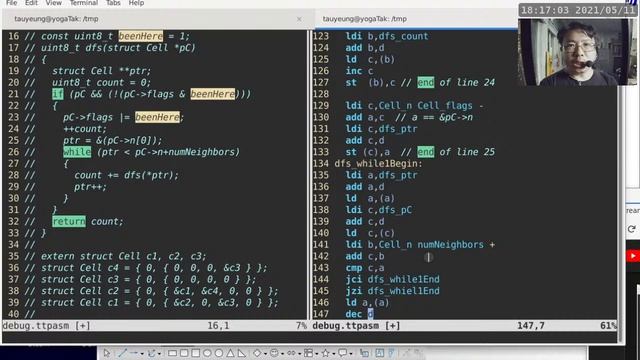Open the Help menu
640x360 pixels.
pos(136,3)
